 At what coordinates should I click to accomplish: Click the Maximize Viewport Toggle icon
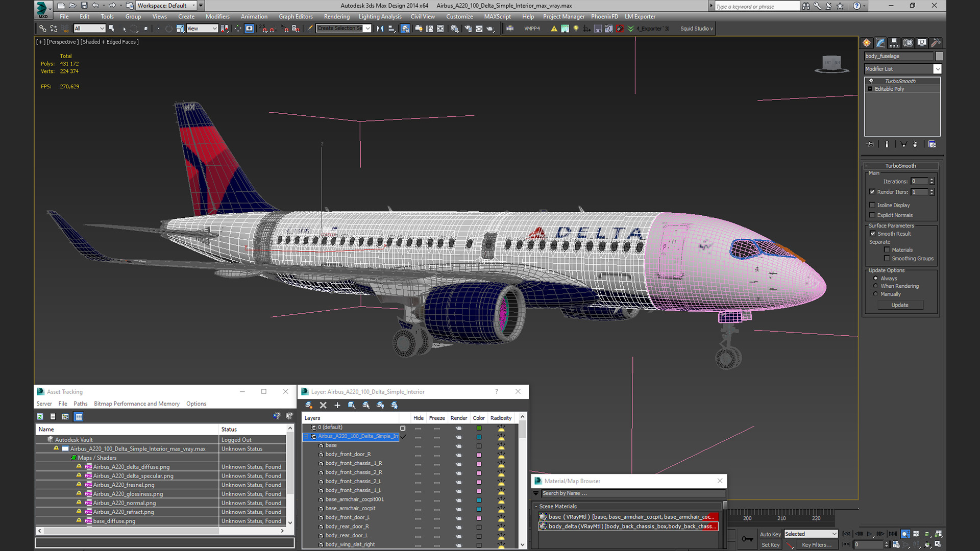click(x=938, y=544)
